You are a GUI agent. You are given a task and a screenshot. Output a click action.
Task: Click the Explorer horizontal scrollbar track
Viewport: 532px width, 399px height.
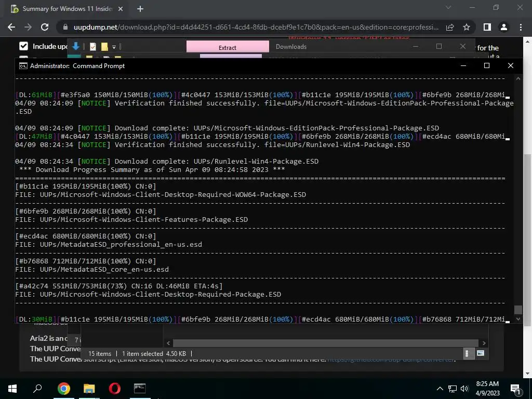point(325,343)
